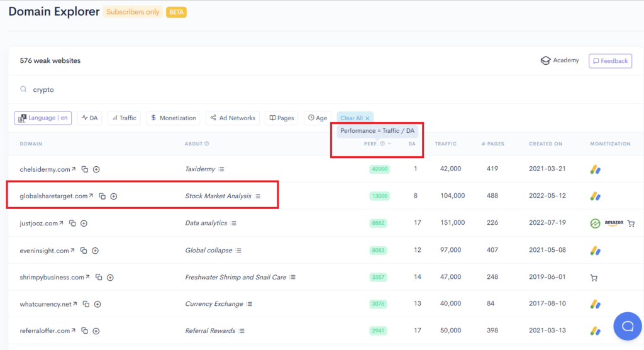Open the Pages filter

282,118
